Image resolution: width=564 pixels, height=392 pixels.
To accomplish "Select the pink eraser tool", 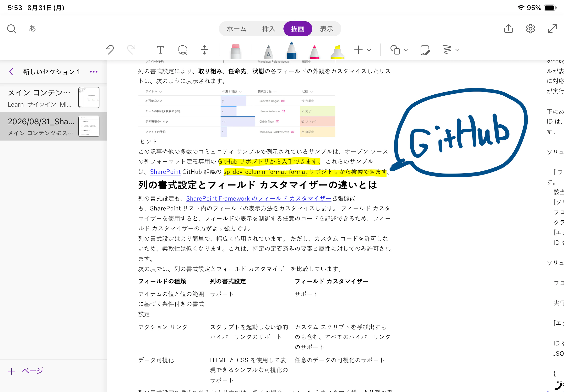I will (x=235, y=51).
